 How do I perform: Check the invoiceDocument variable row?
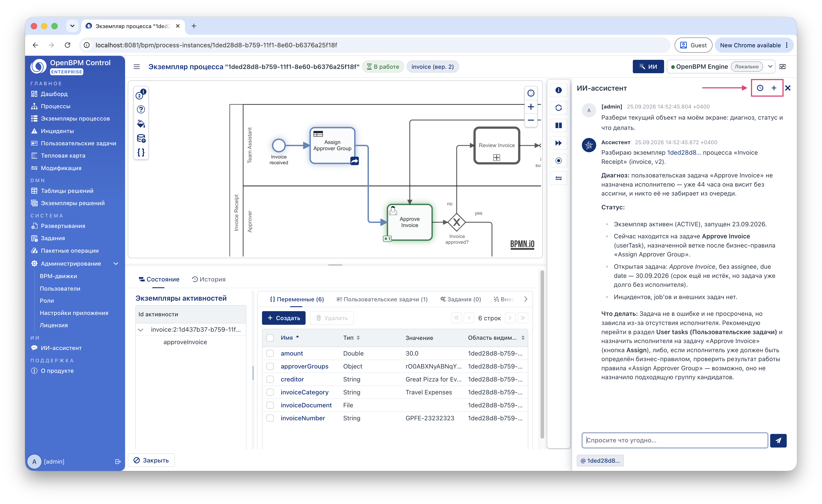click(x=270, y=405)
